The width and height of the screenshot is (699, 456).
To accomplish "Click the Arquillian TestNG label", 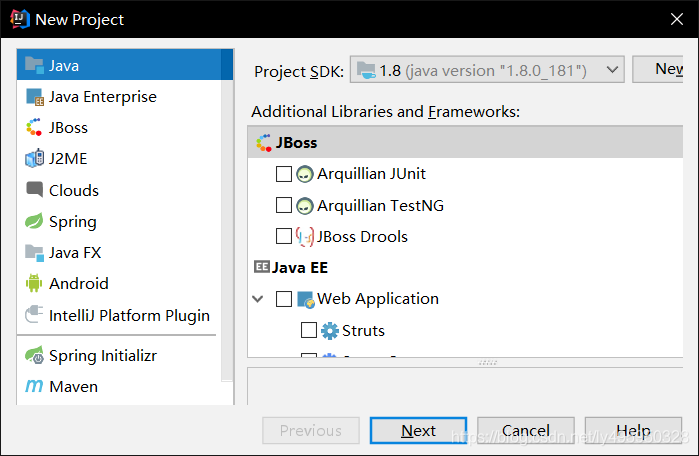I will 380,206.
